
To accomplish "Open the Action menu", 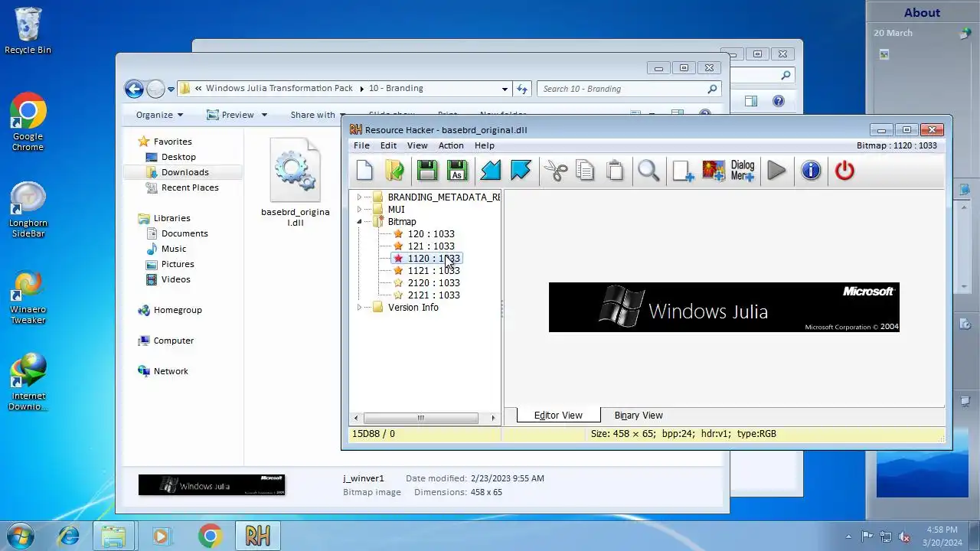I will [x=451, y=145].
